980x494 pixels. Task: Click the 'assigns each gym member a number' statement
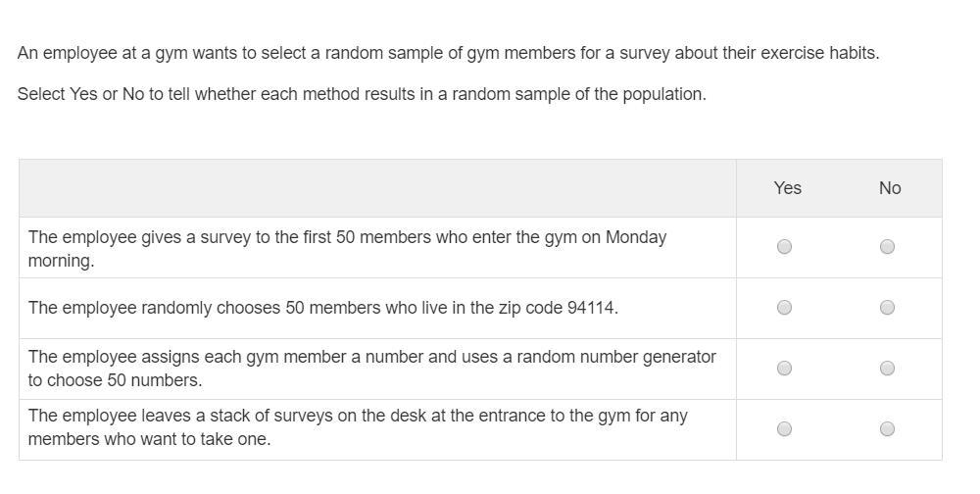[x=371, y=368]
